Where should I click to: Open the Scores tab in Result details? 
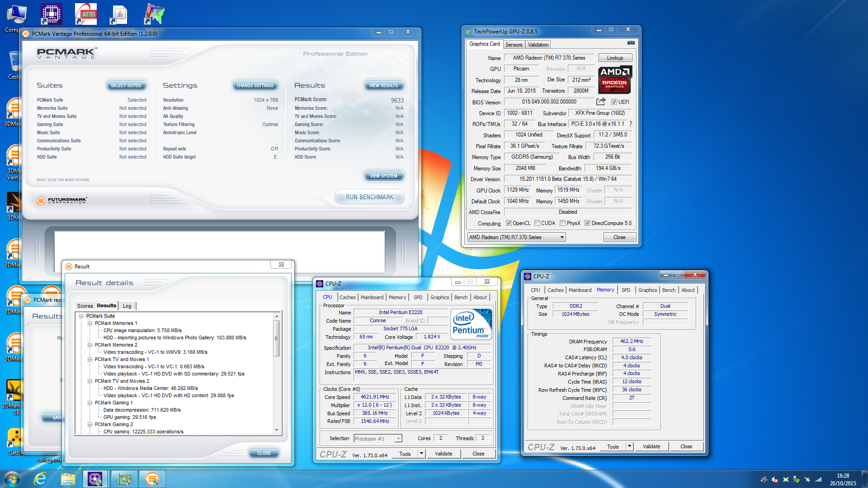(x=85, y=306)
